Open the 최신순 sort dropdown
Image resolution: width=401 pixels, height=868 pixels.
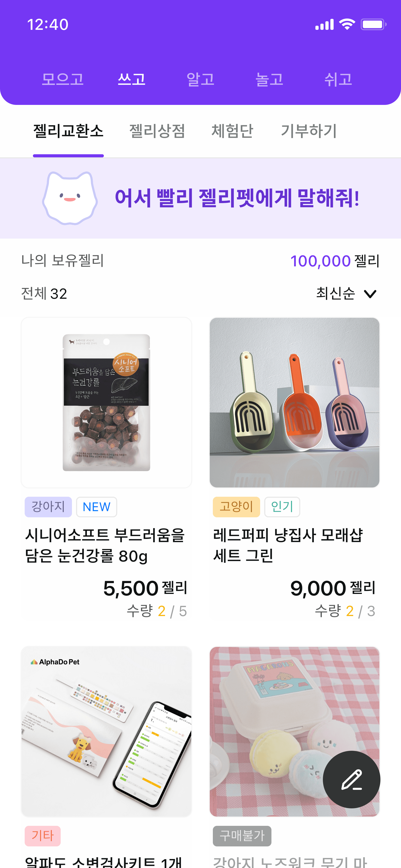click(x=346, y=293)
